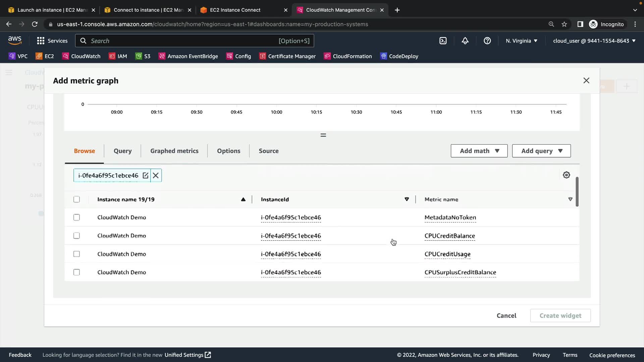Toggle the select-all metrics checkbox
The width and height of the screenshot is (644, 362).
tap(76, 199)
